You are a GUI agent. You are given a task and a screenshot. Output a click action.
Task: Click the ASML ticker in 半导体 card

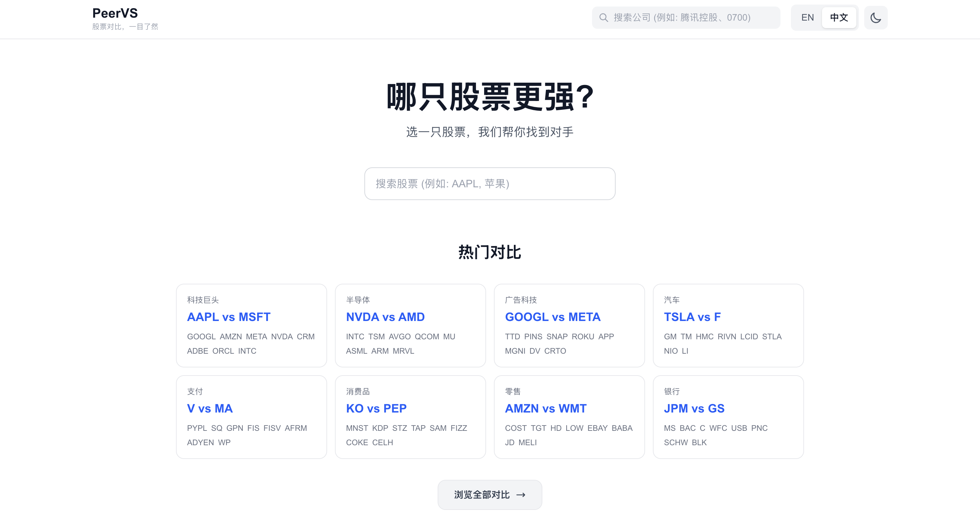point(356,351)
